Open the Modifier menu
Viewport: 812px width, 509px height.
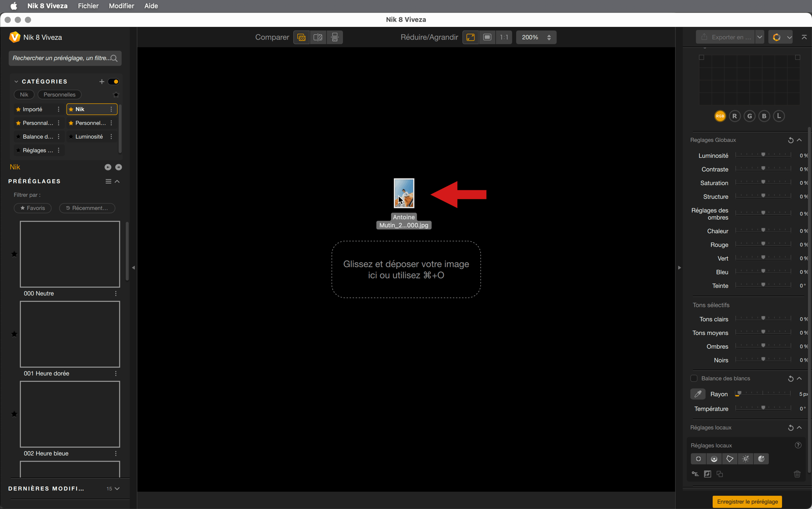121,6
